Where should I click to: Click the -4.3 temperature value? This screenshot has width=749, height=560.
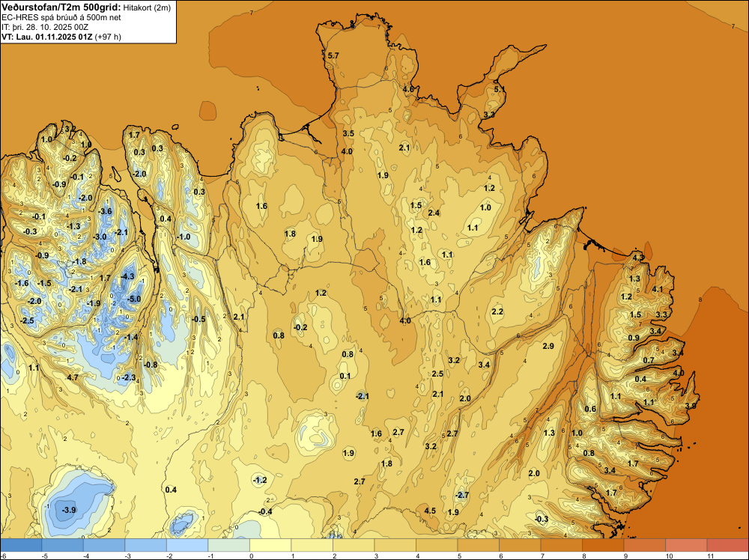coord(127,276)
